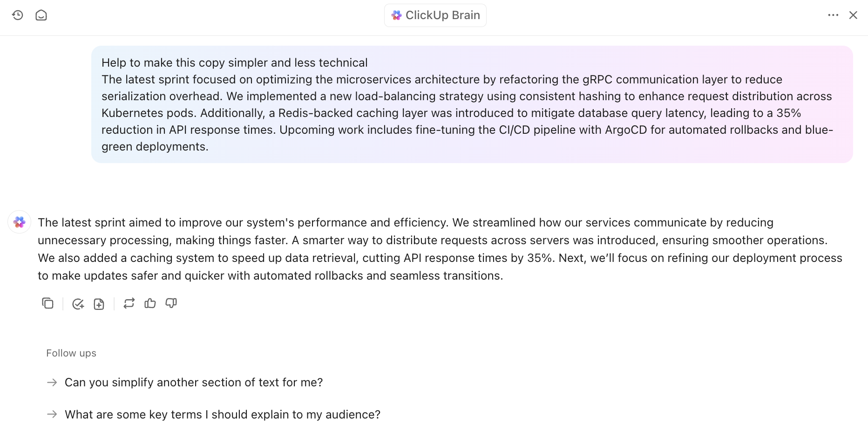The height and width of the screenshot is (439, 868).
Task: Click the arrow beside the key terms follow-up
Action: click(x=52, y=414)
